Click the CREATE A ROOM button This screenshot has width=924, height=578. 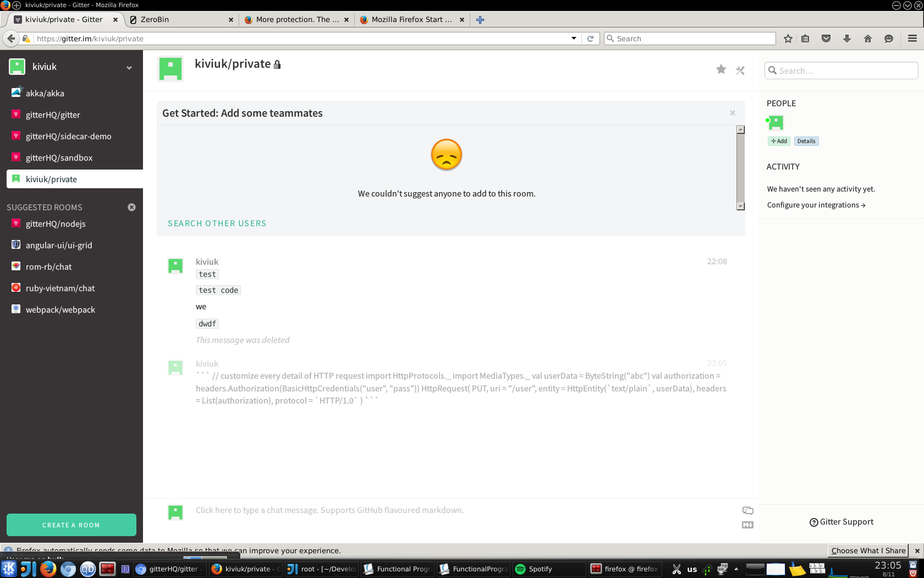[x=71, y=525]
